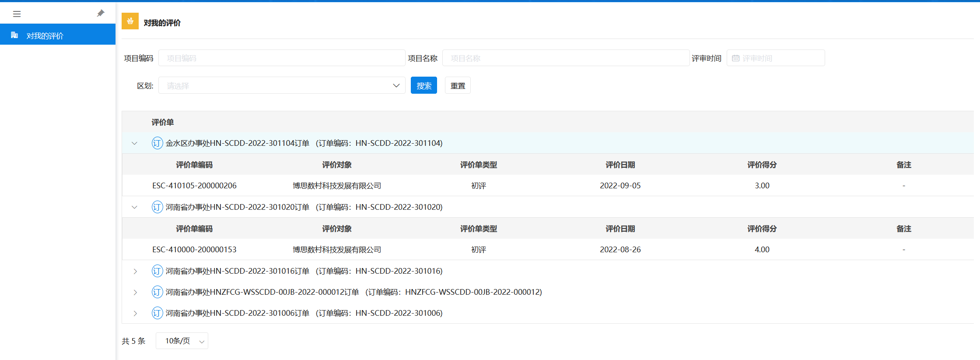Click 河南省办事处HN-SCDD-2022-301016订单 title text
980x360 pixels.
pyautogui.click(x=238, y=271)
